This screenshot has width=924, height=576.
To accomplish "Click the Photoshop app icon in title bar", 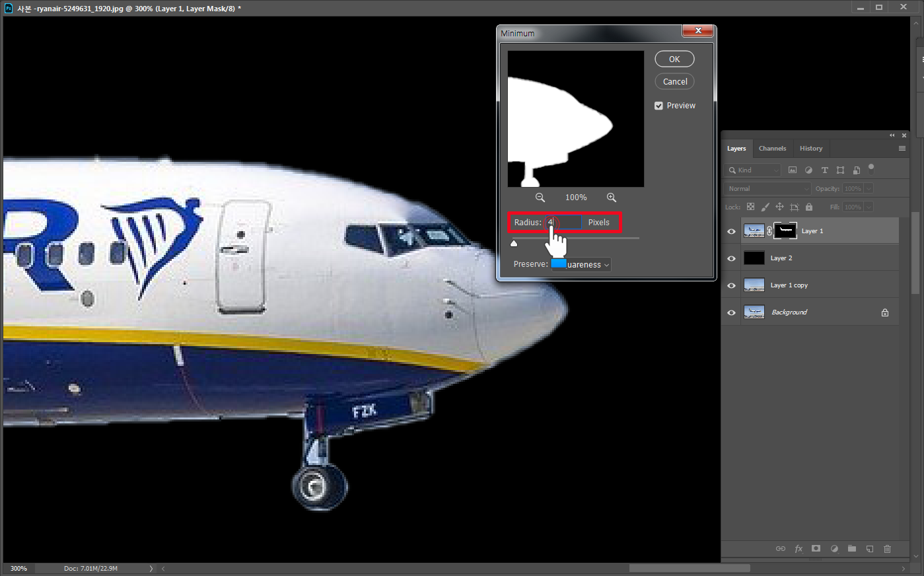I will (x=9, y=9).
